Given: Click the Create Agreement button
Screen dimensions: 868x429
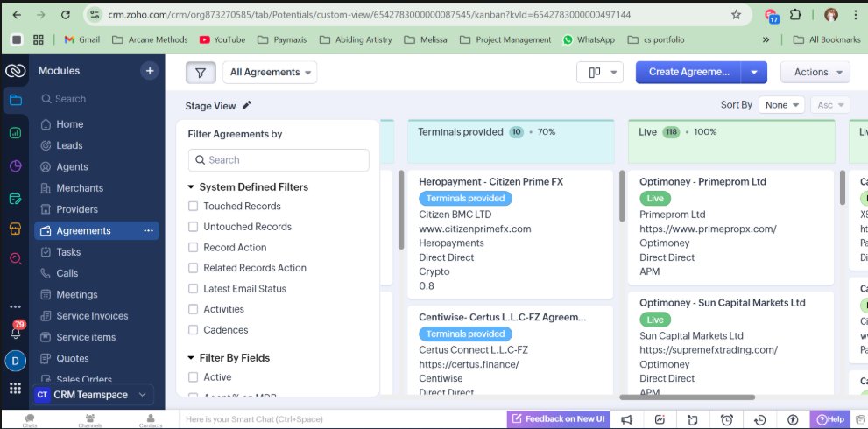Looking at the screenshot, I should tap(688, 73).
